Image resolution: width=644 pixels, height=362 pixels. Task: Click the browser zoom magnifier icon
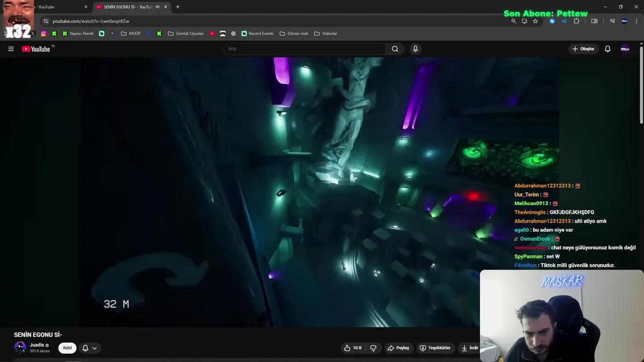514,21
